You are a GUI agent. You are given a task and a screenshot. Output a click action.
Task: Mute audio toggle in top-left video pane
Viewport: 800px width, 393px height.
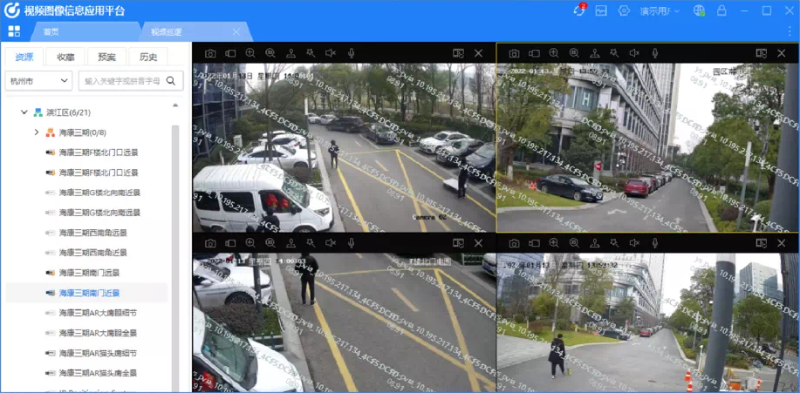pos(331,53)
